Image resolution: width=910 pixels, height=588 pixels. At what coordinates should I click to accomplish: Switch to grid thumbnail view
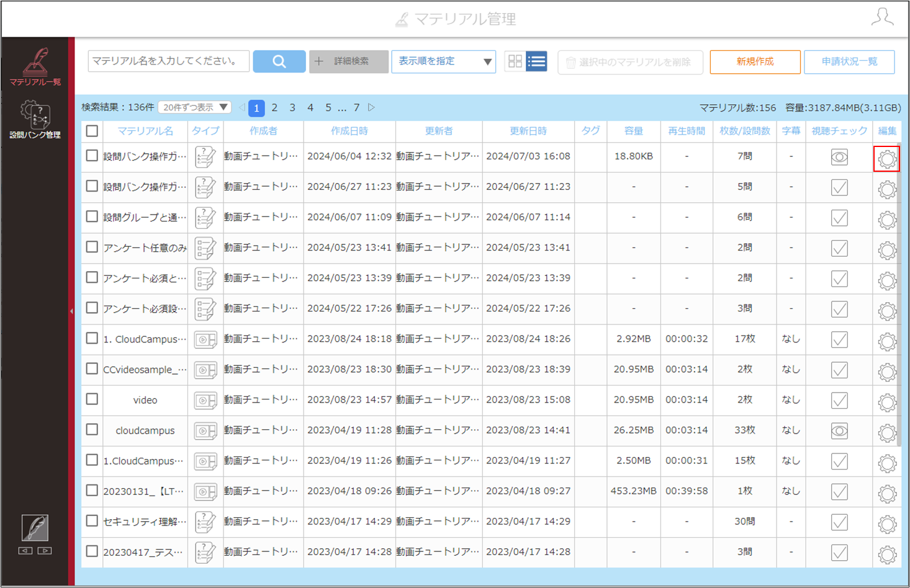(515, 61)
